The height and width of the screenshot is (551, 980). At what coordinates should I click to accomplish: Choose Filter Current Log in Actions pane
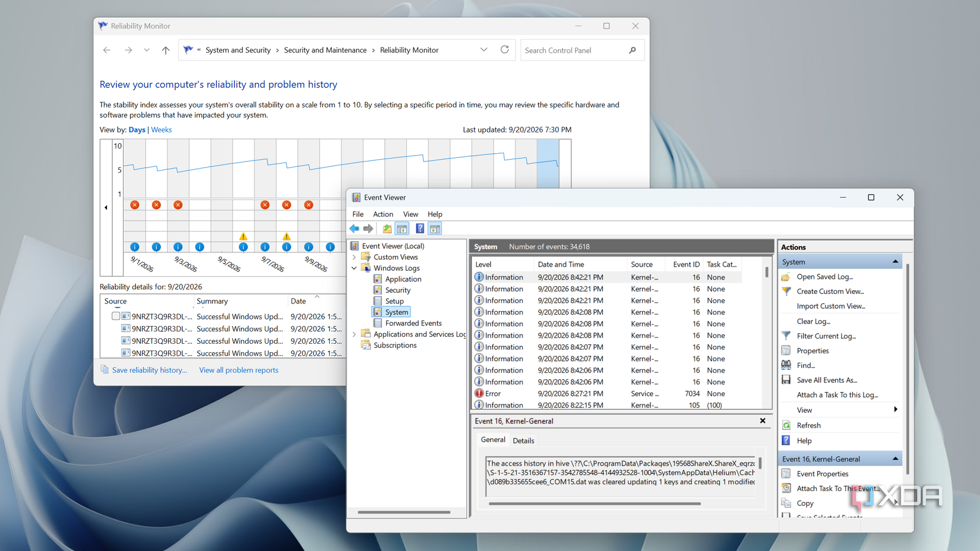pos(826,336)
